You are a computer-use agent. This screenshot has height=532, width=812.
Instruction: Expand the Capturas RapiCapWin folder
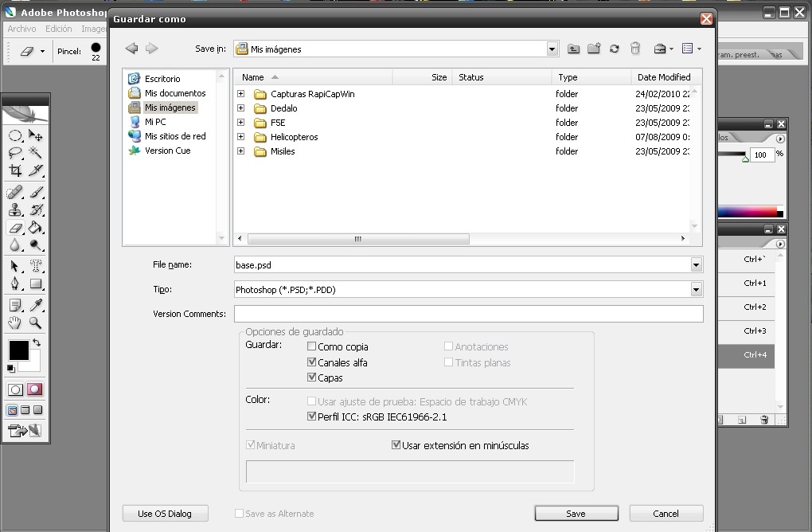pyautogui.click(x=240, y=94)
